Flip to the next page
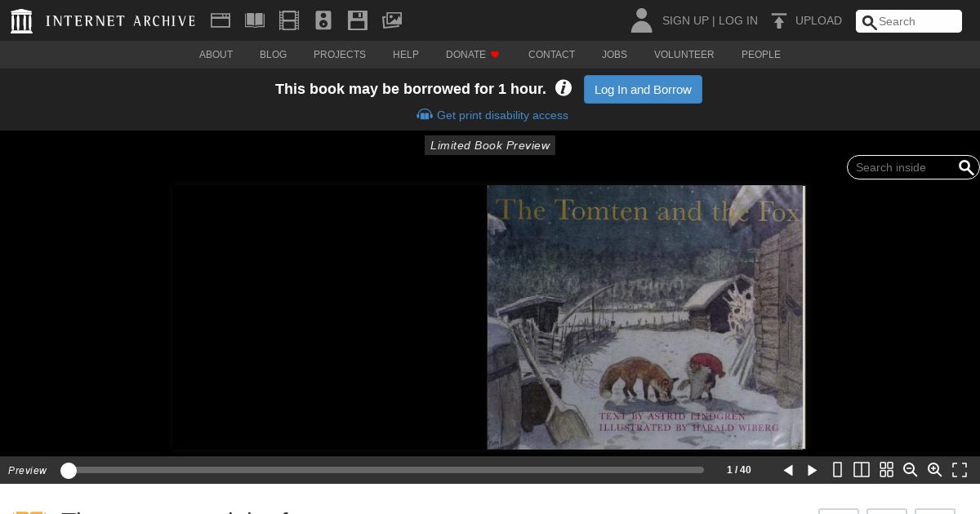The width and height of the screenshot is (980, 514). [x=813, y=470]
